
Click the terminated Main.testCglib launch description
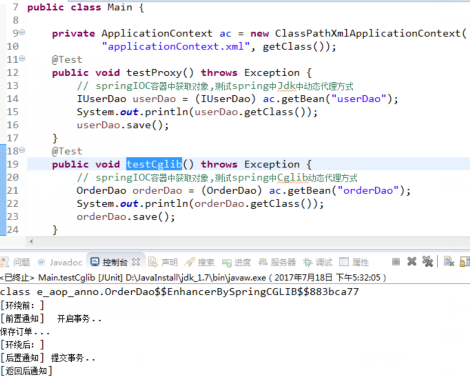click(193, 277)
